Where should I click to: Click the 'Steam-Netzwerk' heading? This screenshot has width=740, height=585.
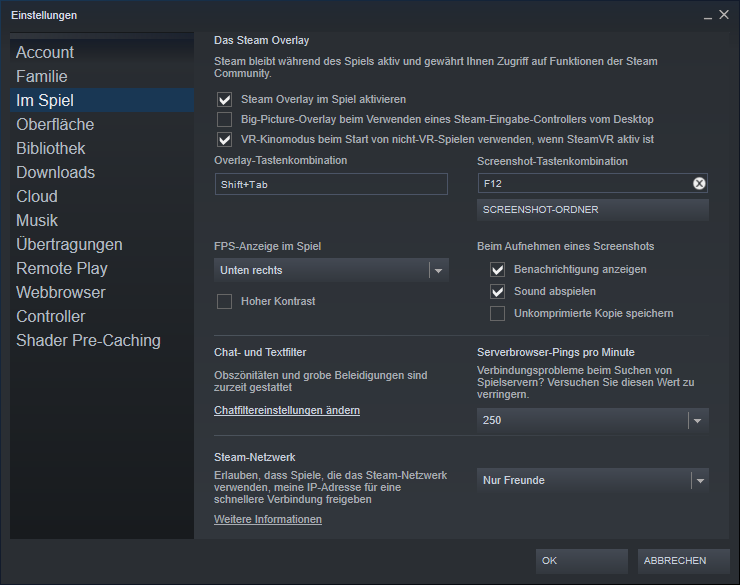(x=254, y=457)
